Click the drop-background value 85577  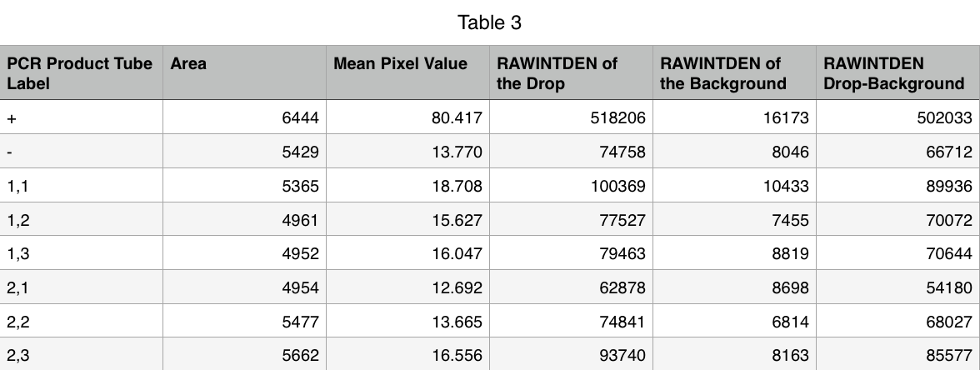pyautogui.click(x=949, y=356)
